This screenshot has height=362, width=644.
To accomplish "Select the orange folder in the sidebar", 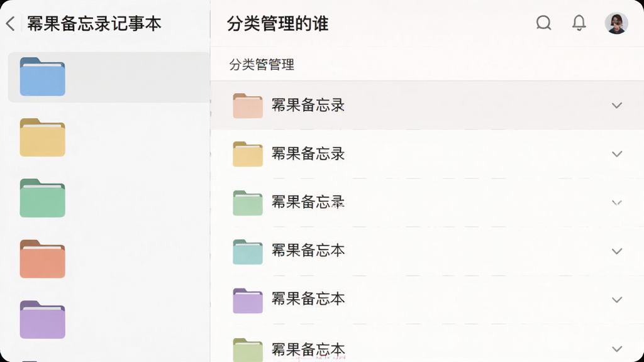I will point(42,259).
